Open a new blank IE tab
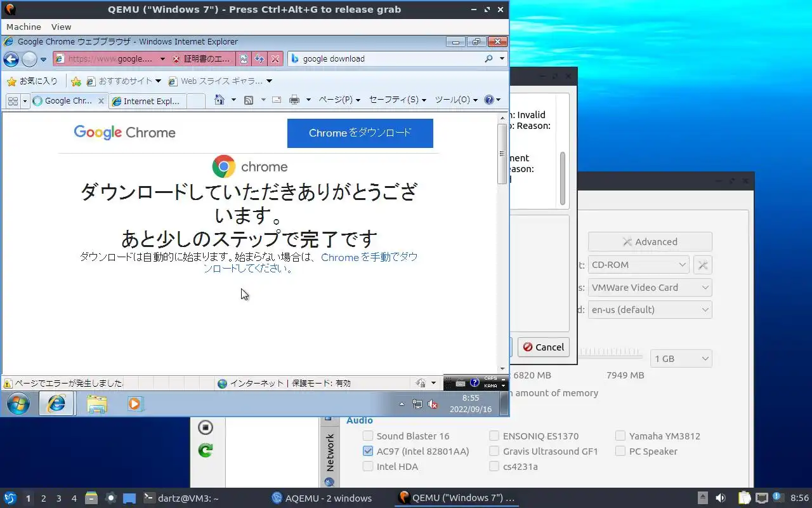This screenshot has width=812, height=508. click(196, 101)
